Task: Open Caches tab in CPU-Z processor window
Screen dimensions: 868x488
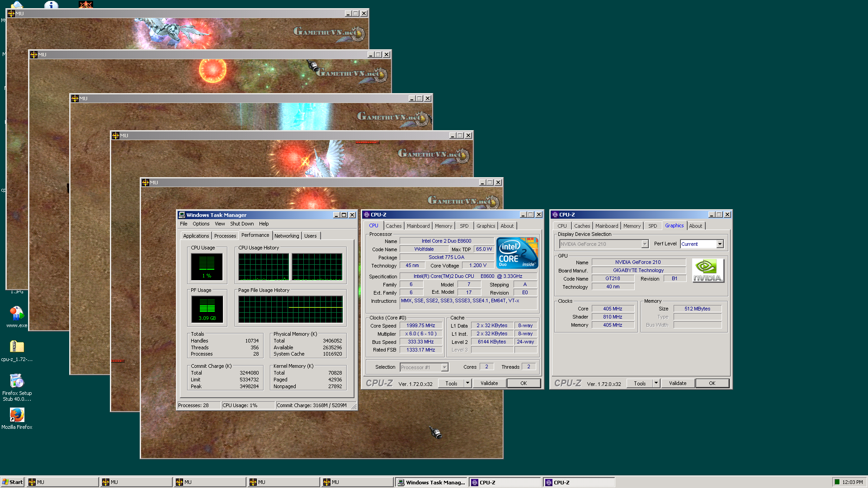Action: [393, 226]
